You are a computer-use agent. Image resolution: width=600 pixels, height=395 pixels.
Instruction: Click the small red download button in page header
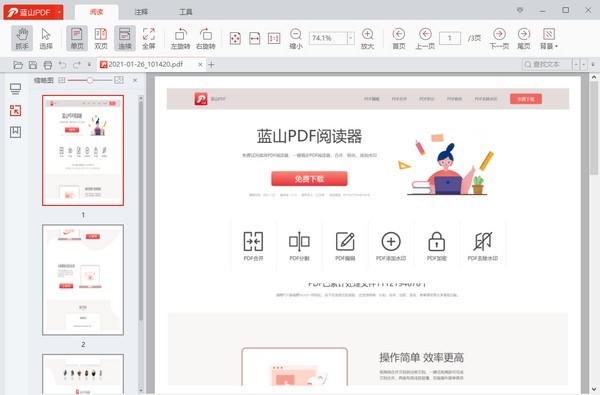tap(526, 99)
